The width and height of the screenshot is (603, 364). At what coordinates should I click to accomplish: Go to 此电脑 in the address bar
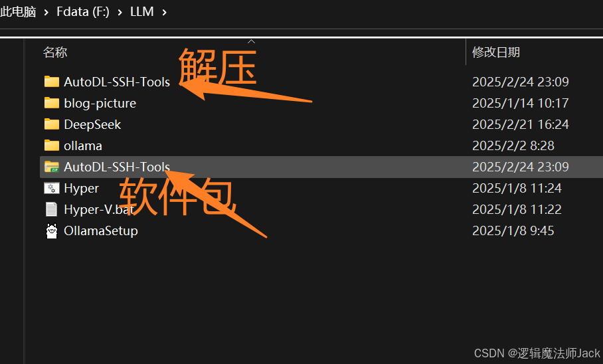coord(18,12)
